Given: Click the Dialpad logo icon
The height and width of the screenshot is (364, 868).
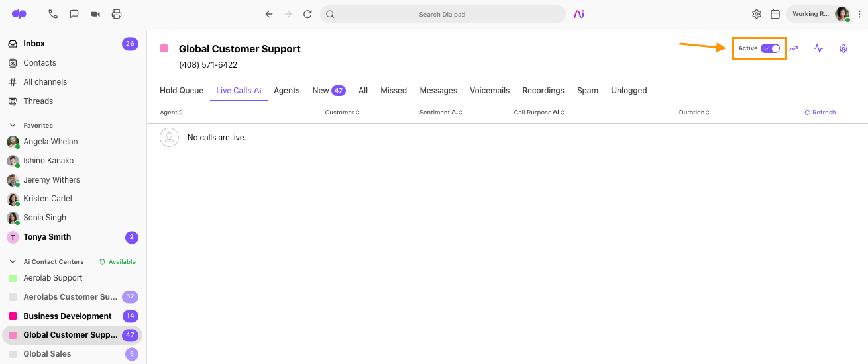Looking at the screenshot, I should coord(19,14).
